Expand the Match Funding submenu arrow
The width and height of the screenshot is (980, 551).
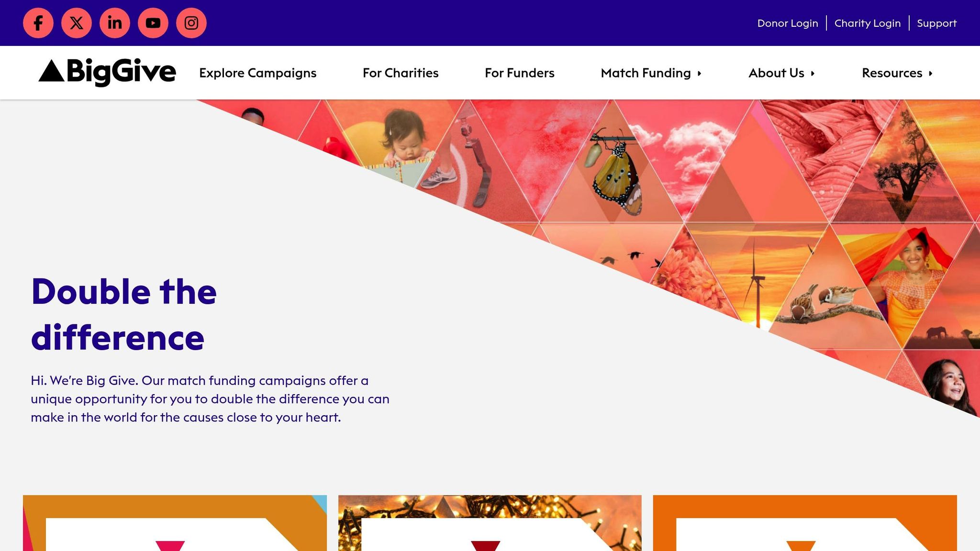(700, 73)
